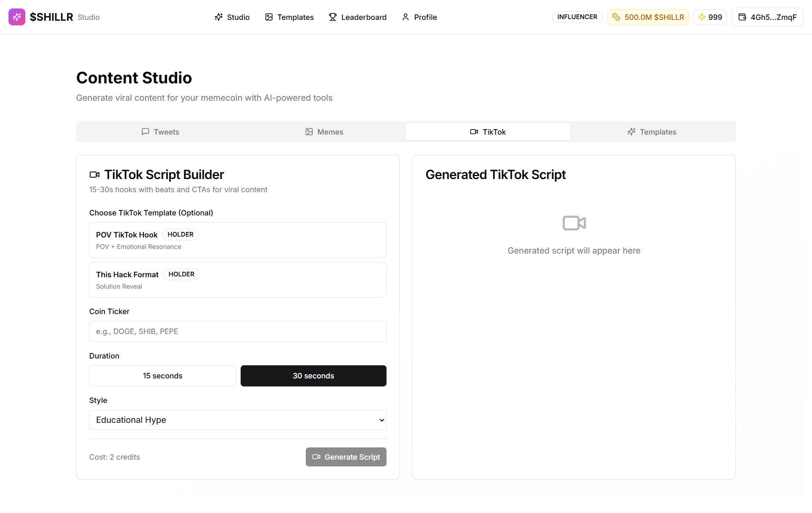
Task: Click the trophy icon for Leaderboard
Action: 333,17
